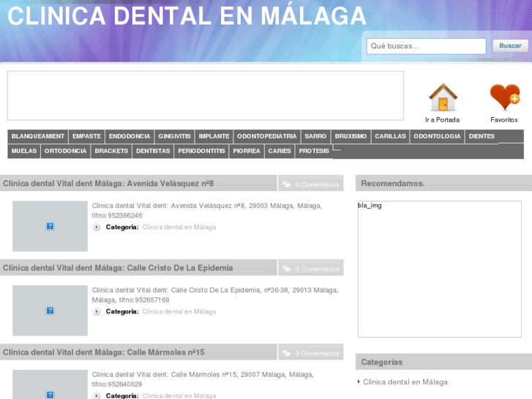Go to the DENTISTAS menu item
Viewport: 532px width, 399px height.
(153, 151)
